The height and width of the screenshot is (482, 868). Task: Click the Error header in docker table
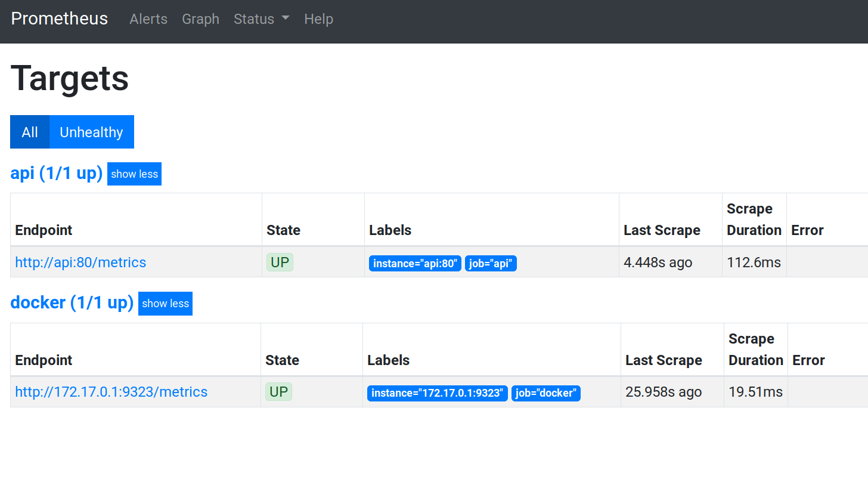coord(808,360)
